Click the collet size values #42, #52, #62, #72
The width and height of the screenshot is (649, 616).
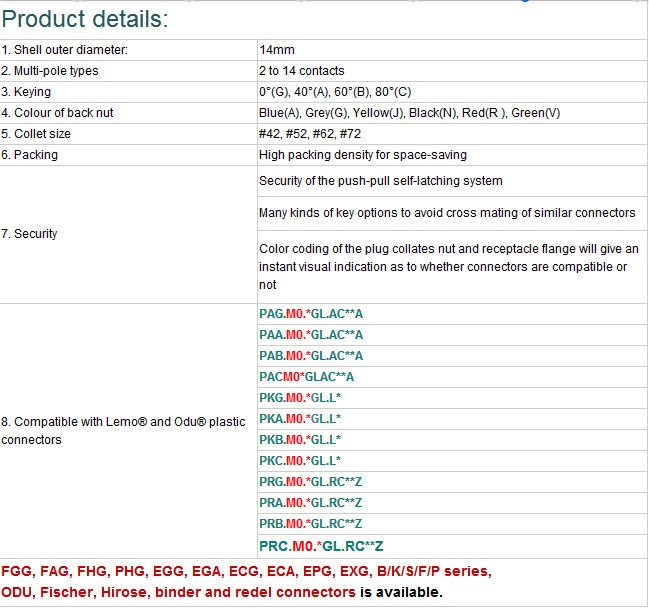tap(311, 134)
